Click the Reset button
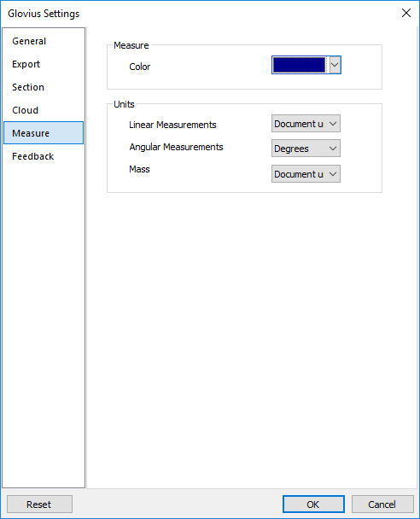This screenshot has height=519, width=420. point(39,504)
